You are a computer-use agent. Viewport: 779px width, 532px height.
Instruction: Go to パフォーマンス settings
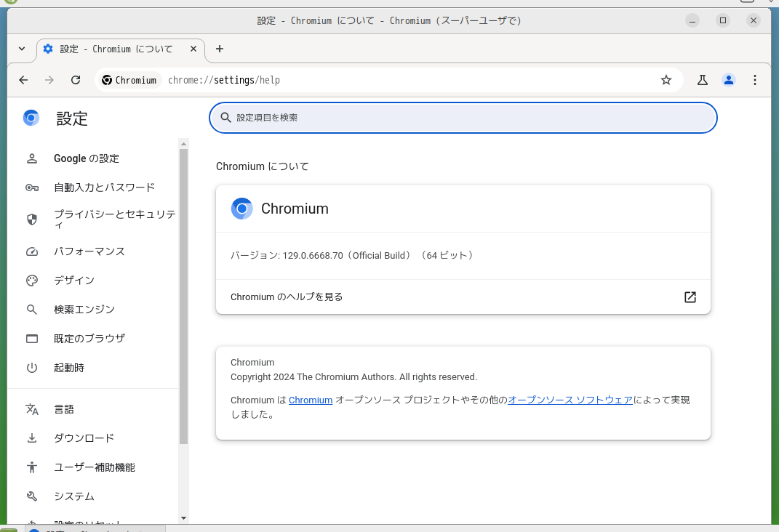click(x=89, y=251)
